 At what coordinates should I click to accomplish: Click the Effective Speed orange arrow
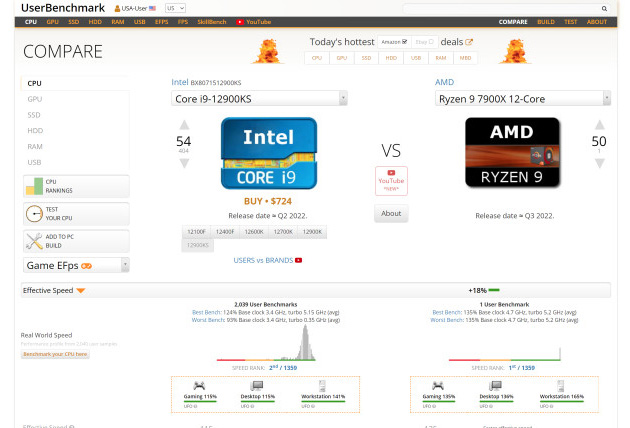pyautogui.click(x=81, y=291)
